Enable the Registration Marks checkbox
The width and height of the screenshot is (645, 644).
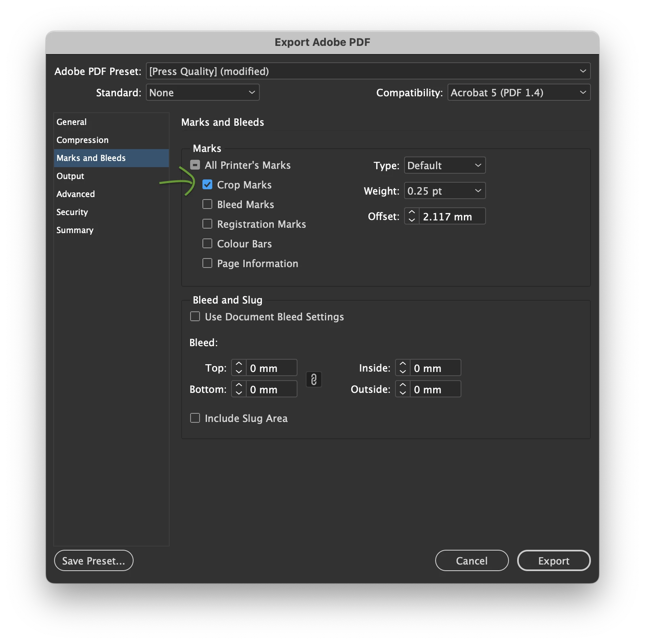tap(207, 224)
